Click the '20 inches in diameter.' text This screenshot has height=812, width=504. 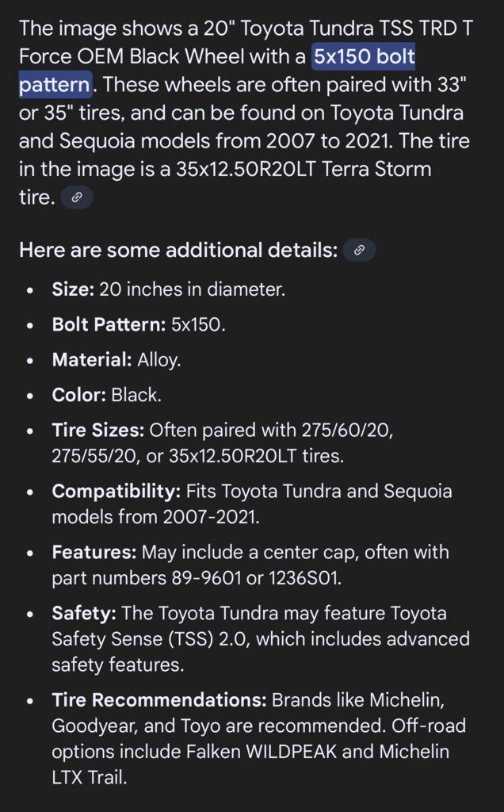[x=192, y=289]
